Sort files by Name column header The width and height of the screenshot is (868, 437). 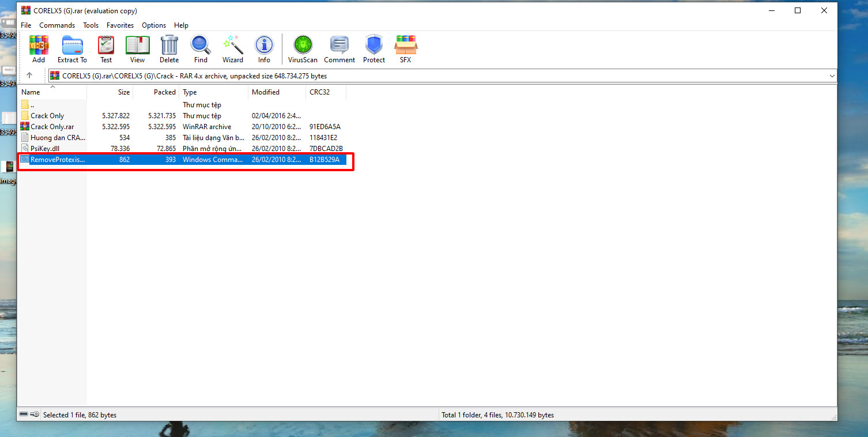click(x=52, y=92)
